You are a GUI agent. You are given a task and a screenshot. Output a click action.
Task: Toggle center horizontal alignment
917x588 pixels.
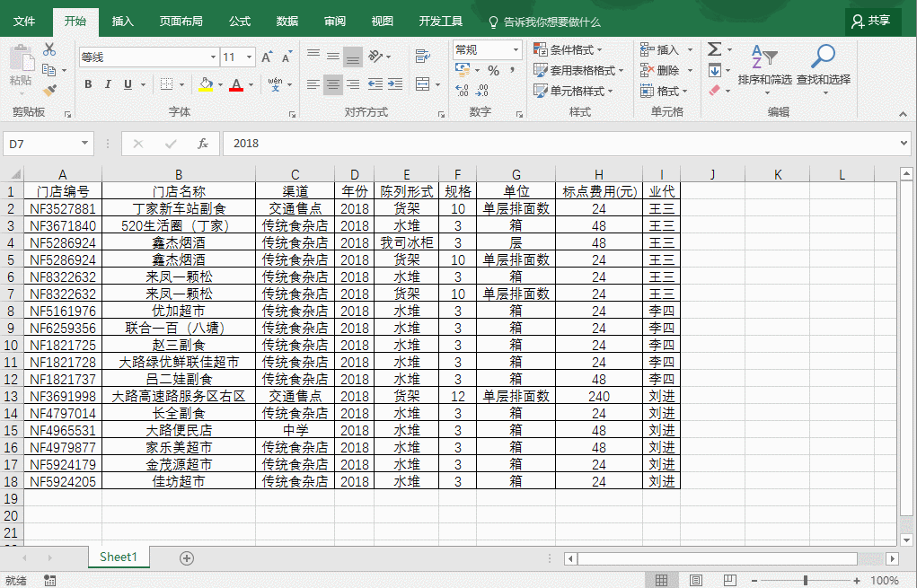(333, 84)
